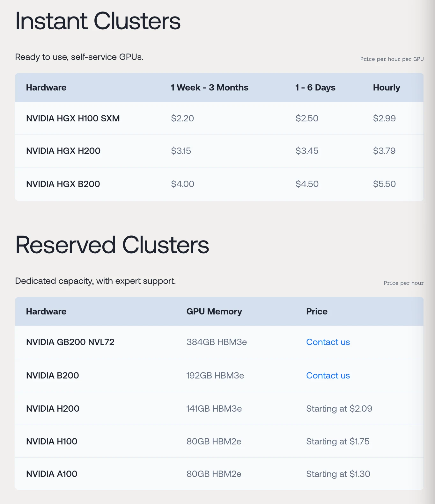Click the $2.20 price for HGX H100 SXM
Screen dimensions: 435x504
pos(182,118)
